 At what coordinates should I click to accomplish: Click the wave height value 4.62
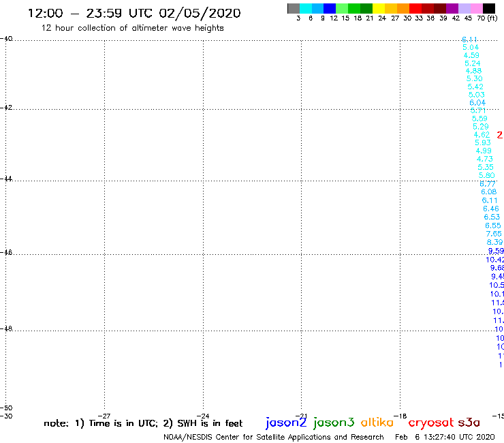click(x=482, y=135)
